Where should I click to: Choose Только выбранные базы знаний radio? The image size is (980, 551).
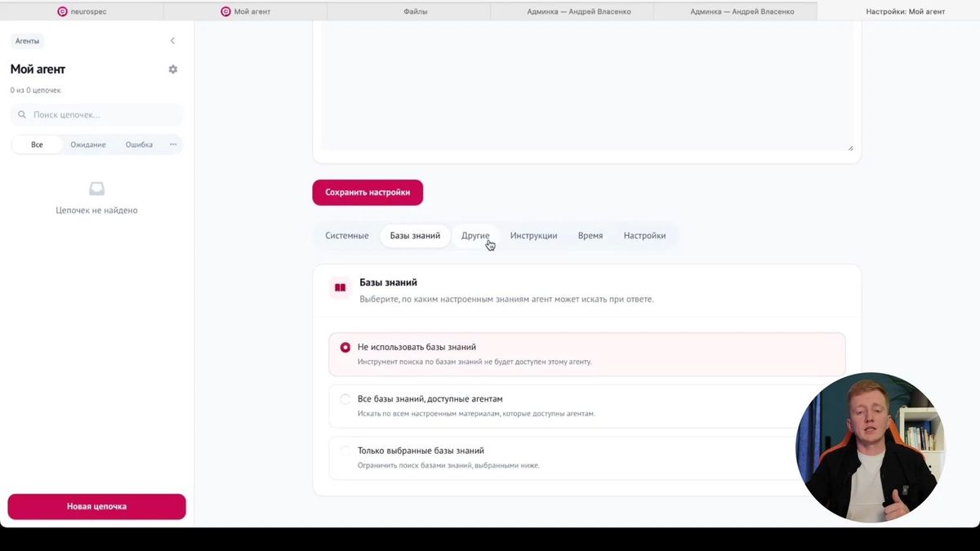(345, 451)
